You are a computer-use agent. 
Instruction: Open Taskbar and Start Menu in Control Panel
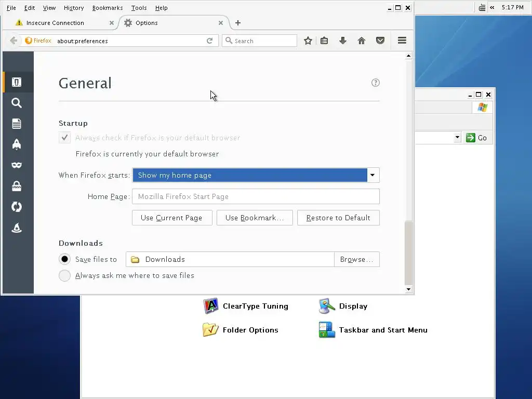pos(373,330)
